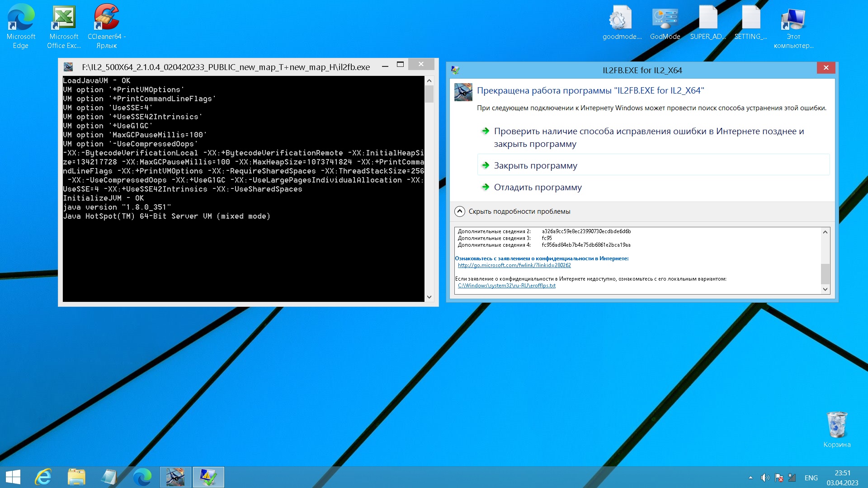
Task: Change ENG input language
Action: tap(811, 478)
